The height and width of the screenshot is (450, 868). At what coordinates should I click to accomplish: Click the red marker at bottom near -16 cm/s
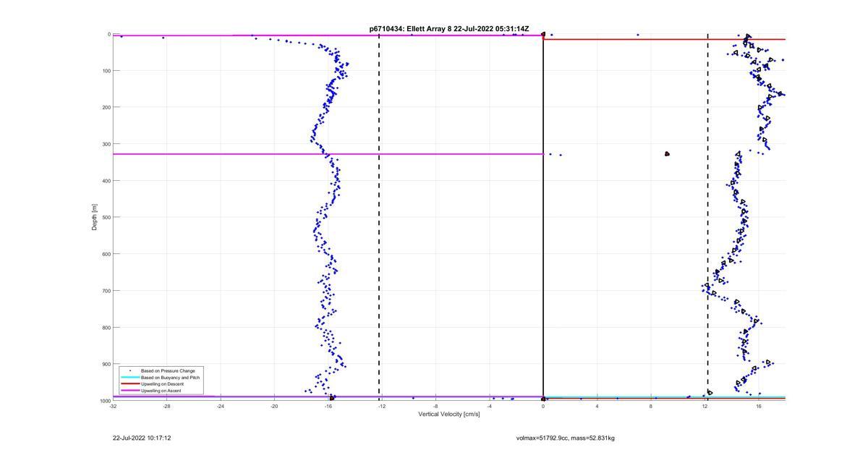[332, 398]
